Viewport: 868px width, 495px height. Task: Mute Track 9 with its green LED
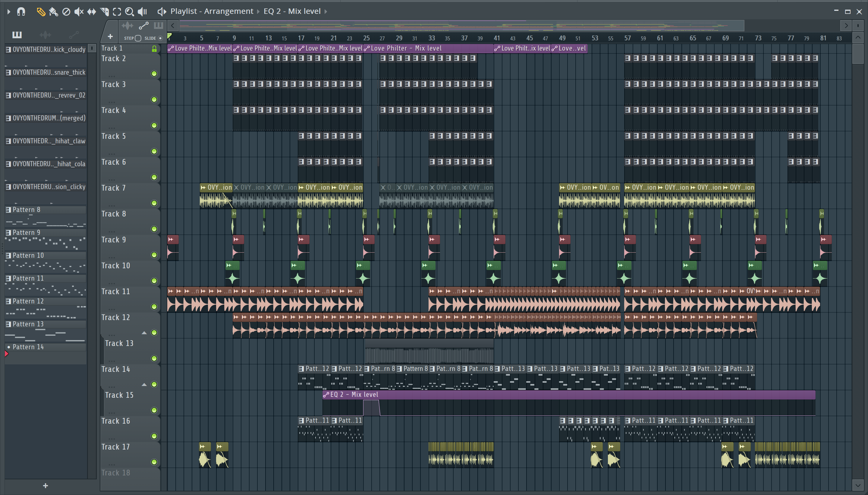(x=154, y=255)
